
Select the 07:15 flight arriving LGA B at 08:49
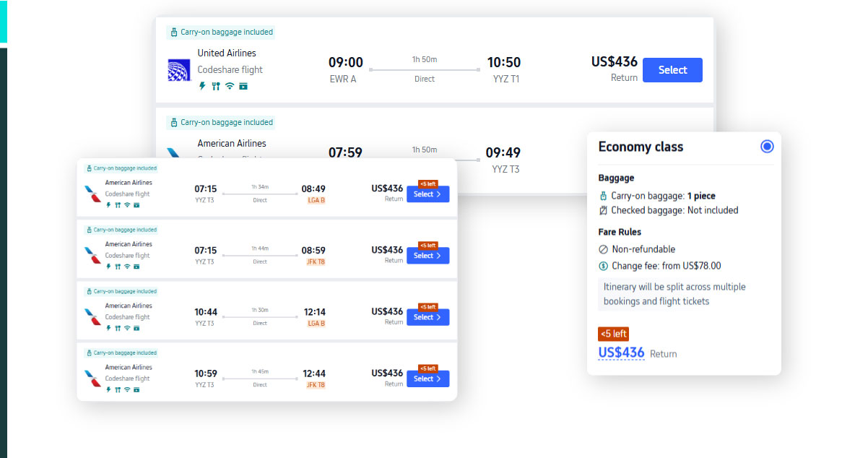click(x=428, y=194)
